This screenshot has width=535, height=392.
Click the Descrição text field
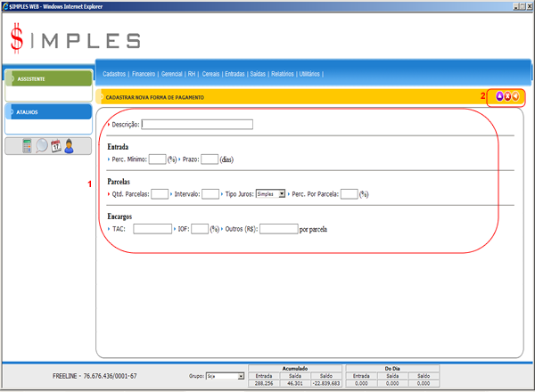[x=196, y=125]
